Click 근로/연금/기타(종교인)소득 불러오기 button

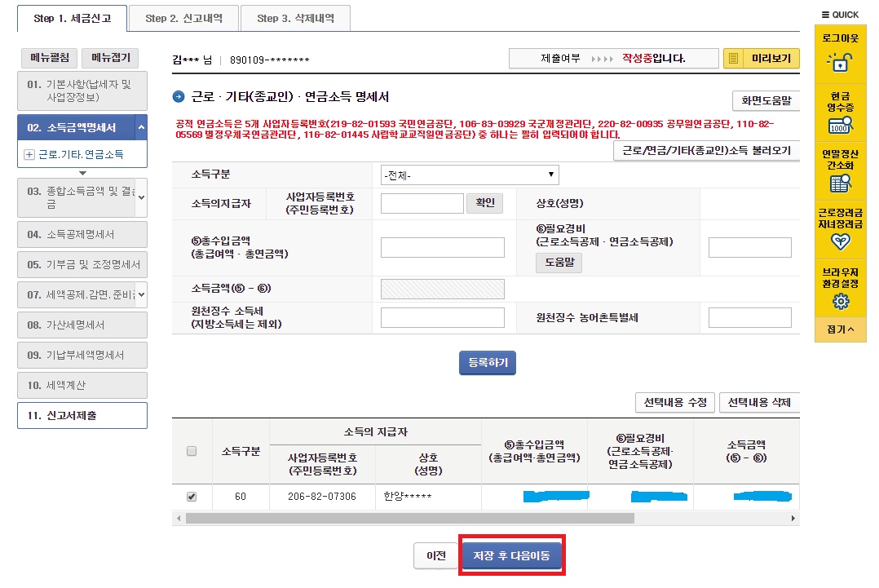click(x=706, y=151)
